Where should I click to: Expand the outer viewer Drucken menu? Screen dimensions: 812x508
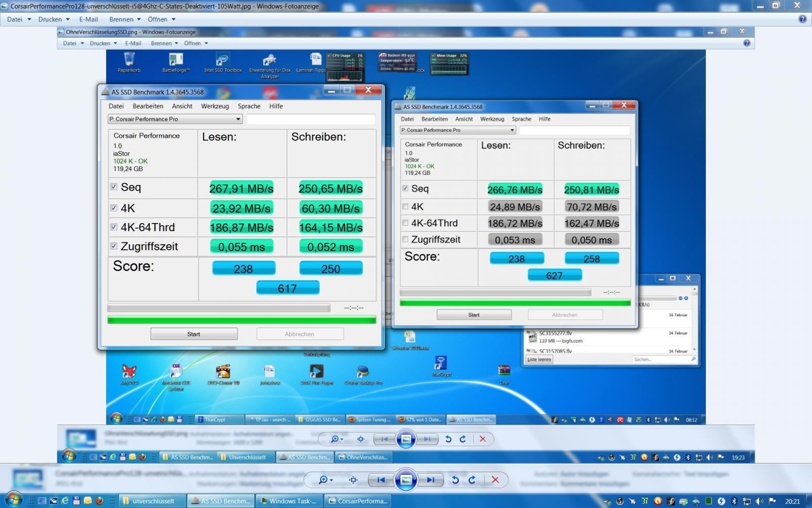(x=54, y=19)
